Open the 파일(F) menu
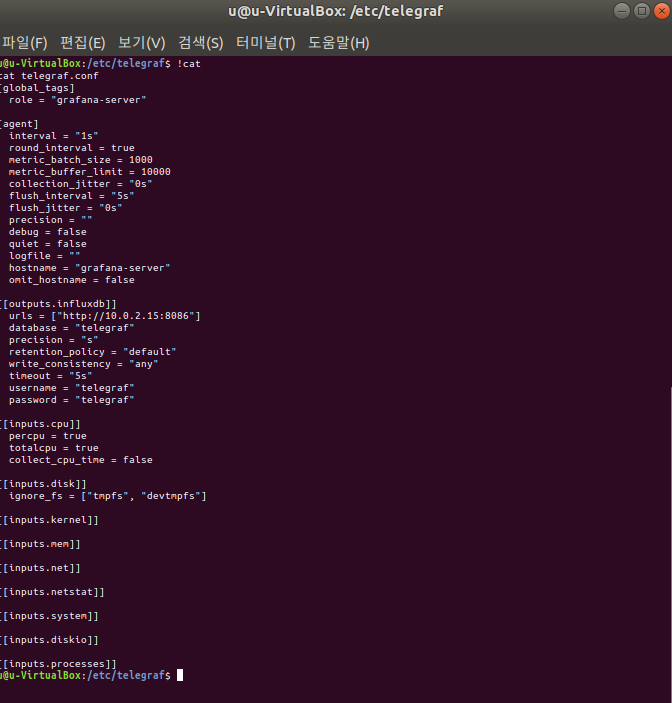This screenshot has height=703, width=672. click(25, 43)
